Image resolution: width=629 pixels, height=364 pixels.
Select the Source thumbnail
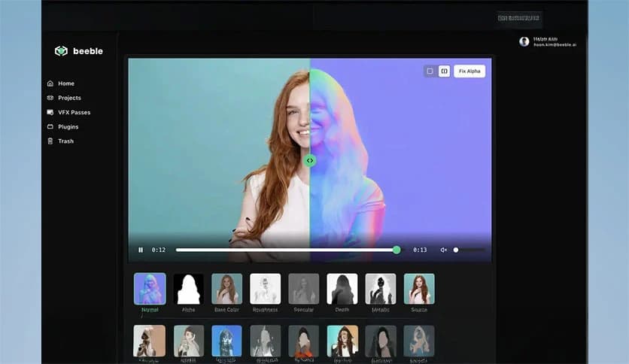pos(419,289)
